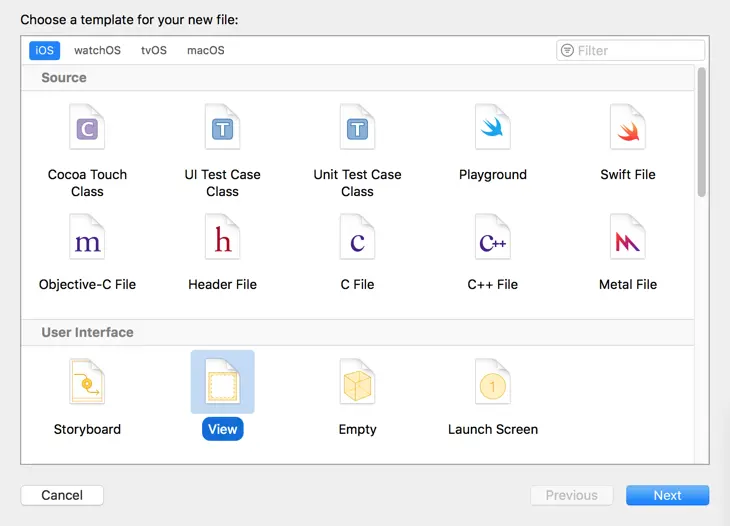This screenshot has width=730, height=526.
Task: Pick the Unit Test Case Class template
Action: (357, 129)
